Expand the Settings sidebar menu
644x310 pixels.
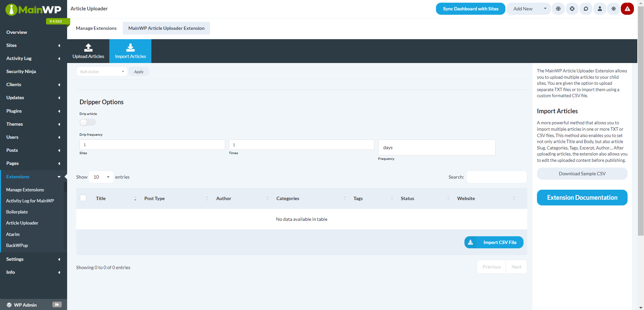pos(34,259)
